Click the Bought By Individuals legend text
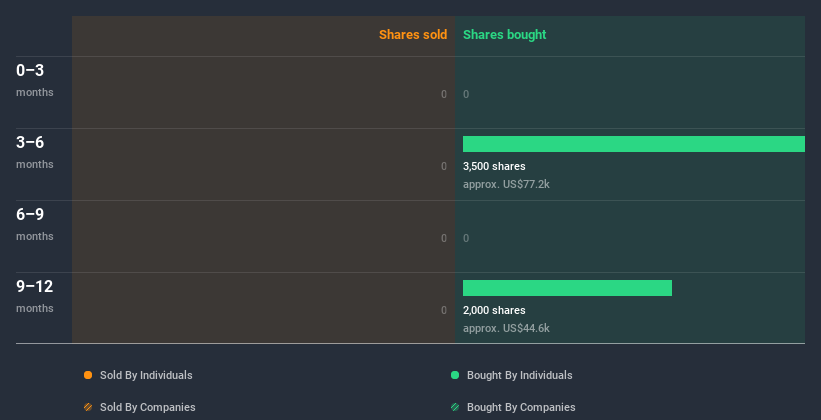 pos(519,375)
